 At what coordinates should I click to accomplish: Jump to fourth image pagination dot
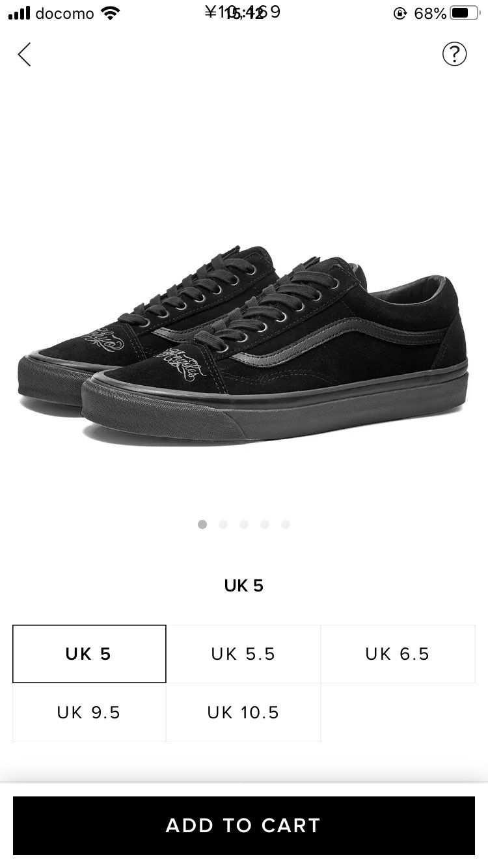click(265, 524)
